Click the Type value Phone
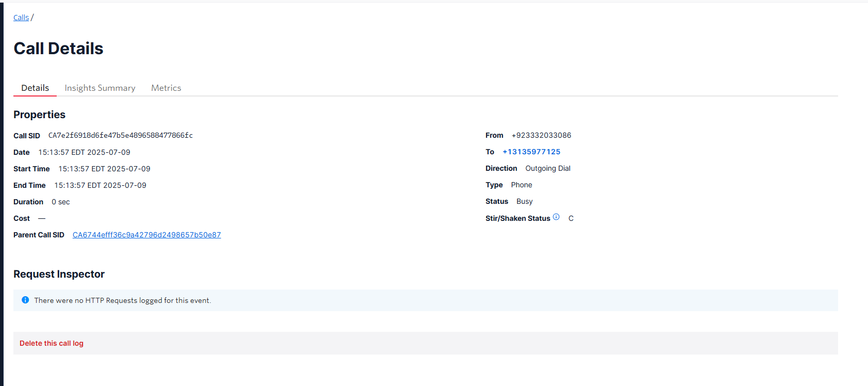Viewport: 868px width, 386px height. pos(522,185)
